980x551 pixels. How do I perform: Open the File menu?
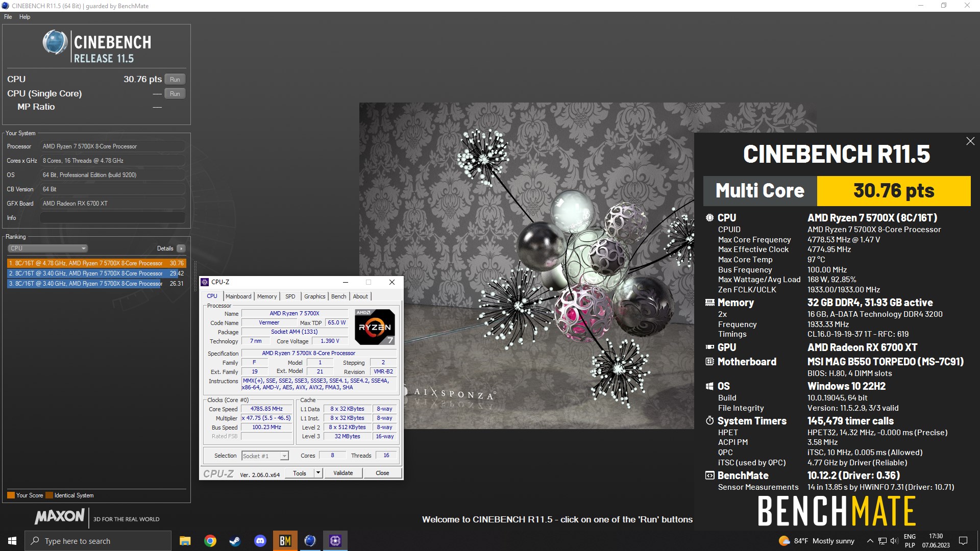point(8,17)
